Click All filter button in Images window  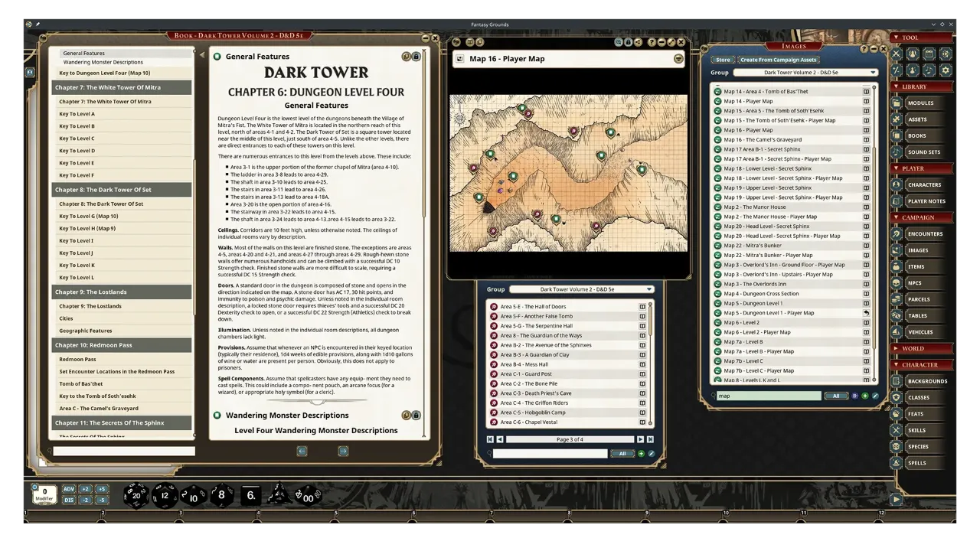click(836, 396)
